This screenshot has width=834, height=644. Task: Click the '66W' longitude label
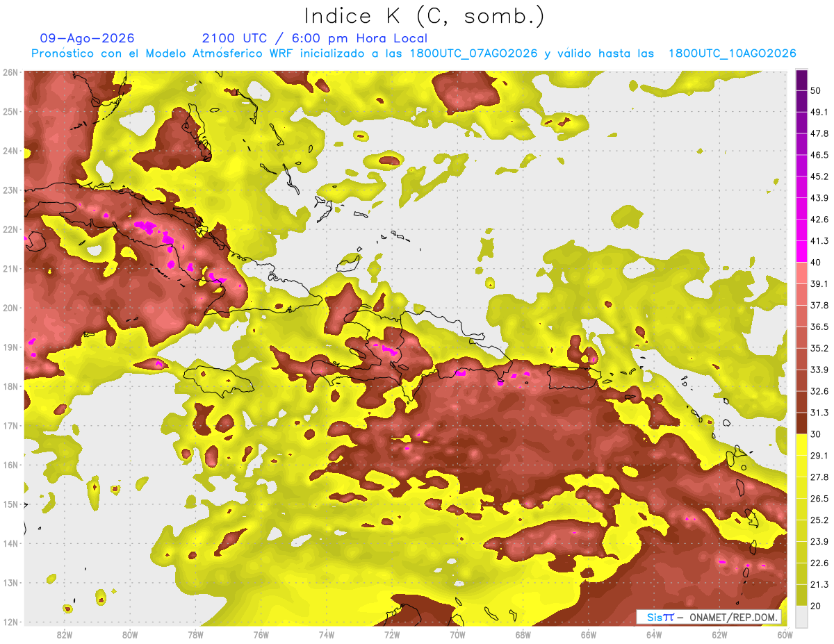coord(589,635)
